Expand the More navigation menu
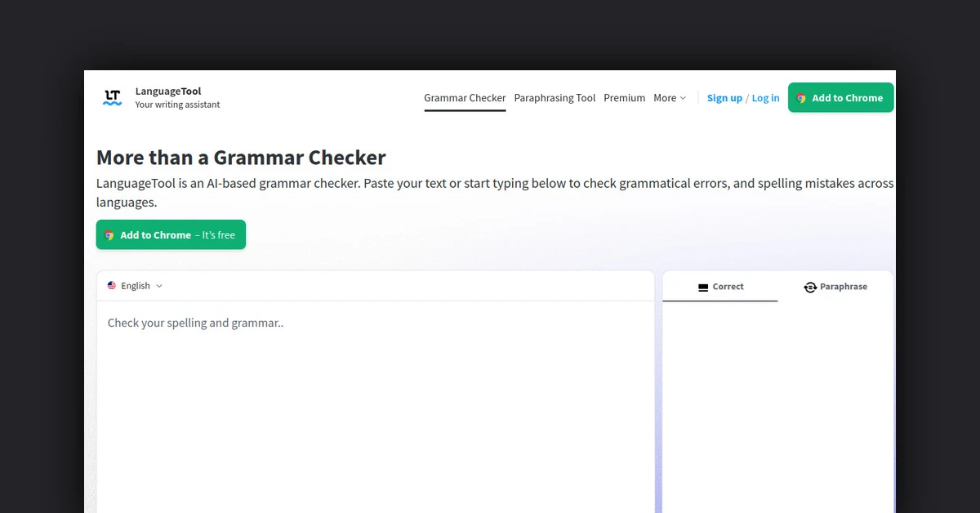The height and width of the screenshot is (513, 980). 665,98
